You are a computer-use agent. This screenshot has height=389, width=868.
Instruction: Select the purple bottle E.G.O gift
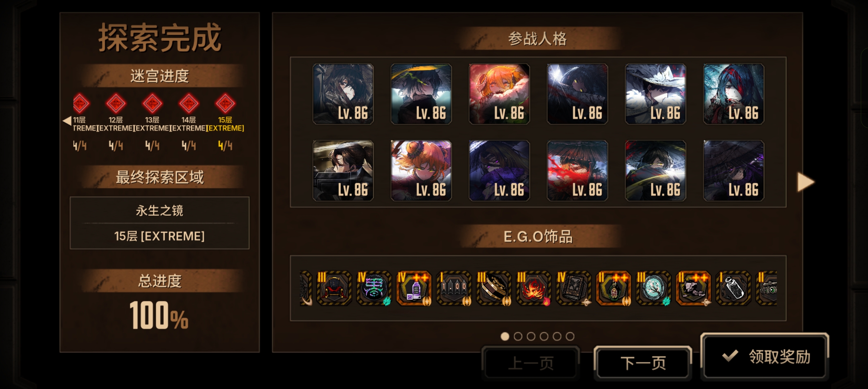[414, 288]
